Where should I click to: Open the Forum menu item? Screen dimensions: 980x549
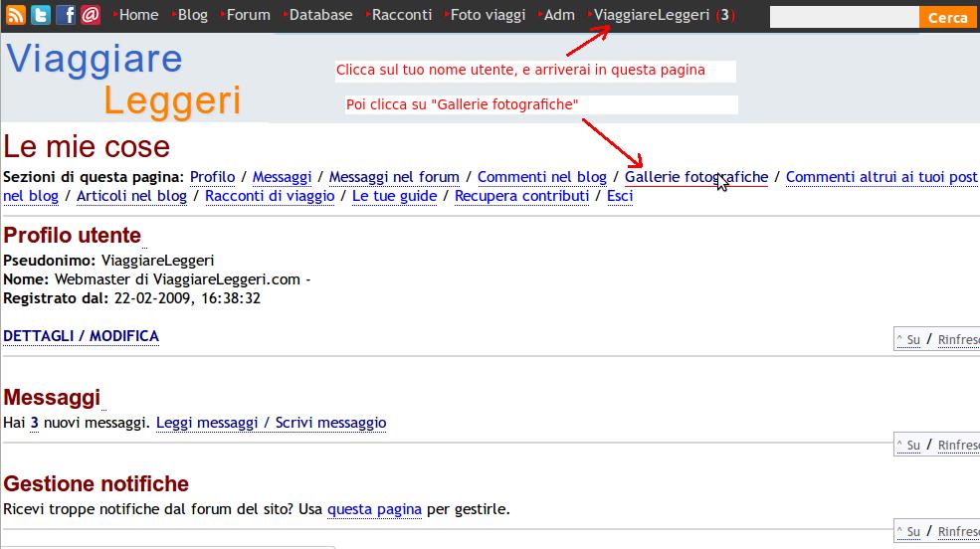pyautogui.click(x=248, y=15)
